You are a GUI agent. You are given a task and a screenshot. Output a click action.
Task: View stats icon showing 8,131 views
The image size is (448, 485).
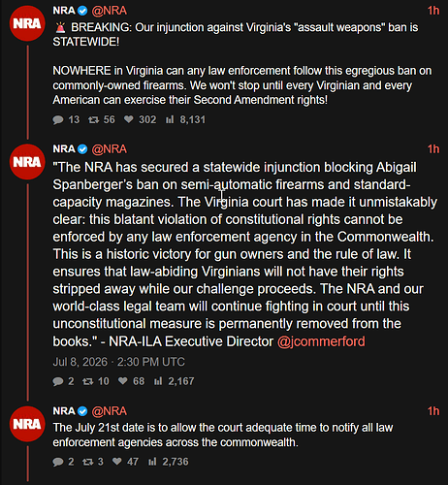[x=170, y=120]
